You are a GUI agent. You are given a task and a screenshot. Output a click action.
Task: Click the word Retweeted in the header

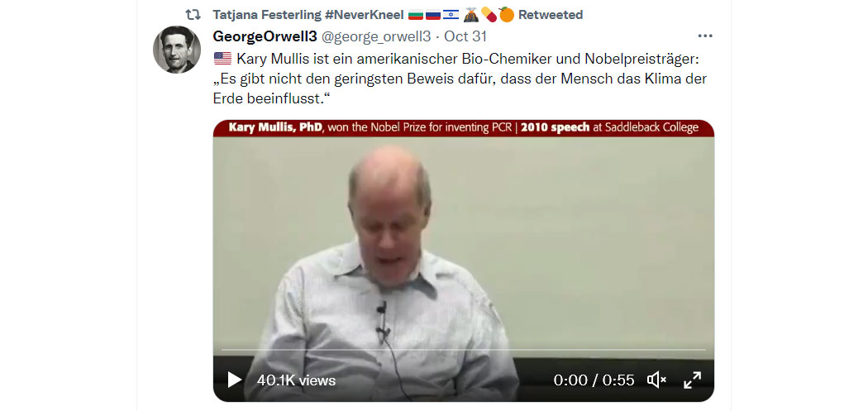point(551,15)
